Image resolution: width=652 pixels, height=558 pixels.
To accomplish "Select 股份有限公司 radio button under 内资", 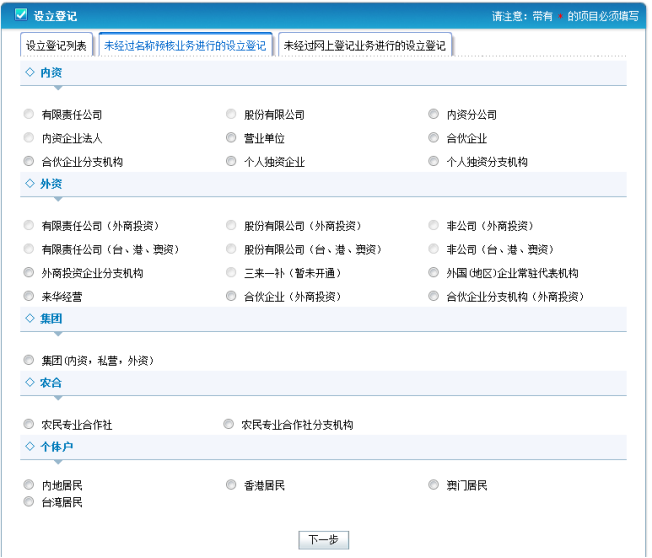I will click(231, 114).
